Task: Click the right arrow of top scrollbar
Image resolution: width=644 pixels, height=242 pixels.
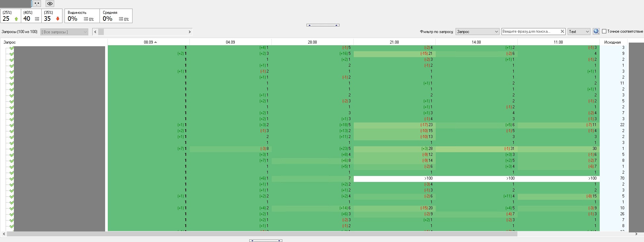Action: [189, 32]
